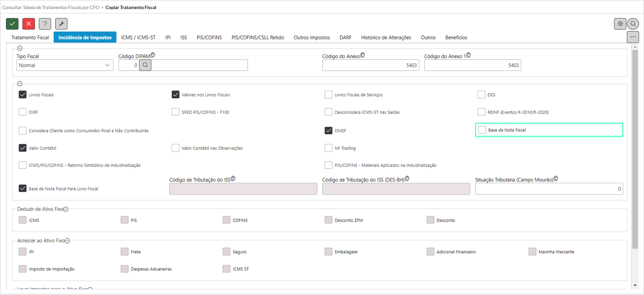Open the Tipo Fiscal dropdown
This screenshot has height=295, width=644.
(64, 65)
